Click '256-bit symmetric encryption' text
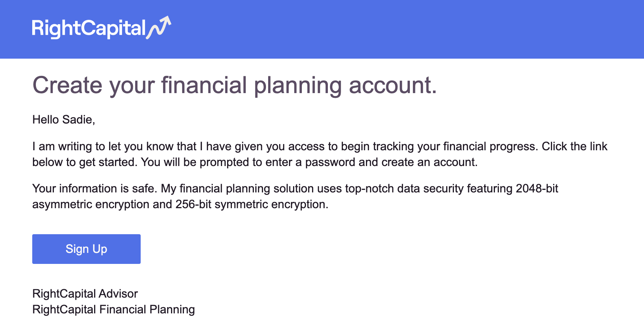Viewport: 644px width, 335px height. click(x=252, y=204)
